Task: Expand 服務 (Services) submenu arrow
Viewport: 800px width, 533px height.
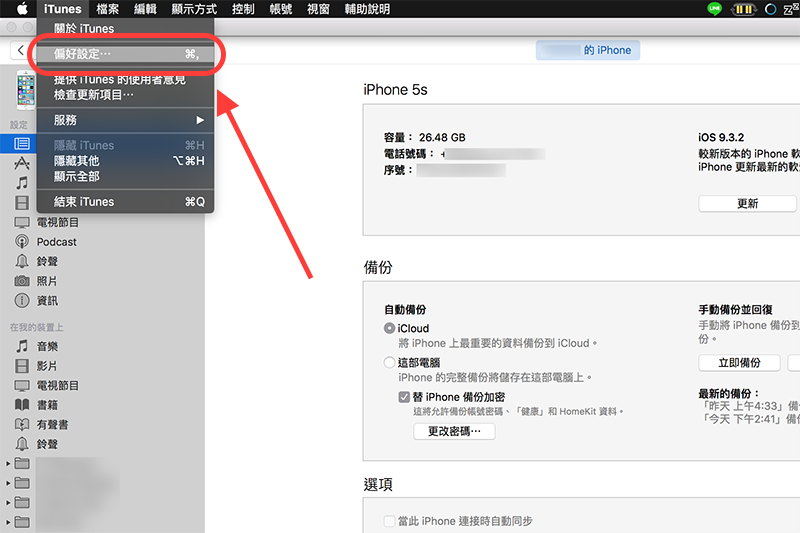Action: [x=200, y=120]
